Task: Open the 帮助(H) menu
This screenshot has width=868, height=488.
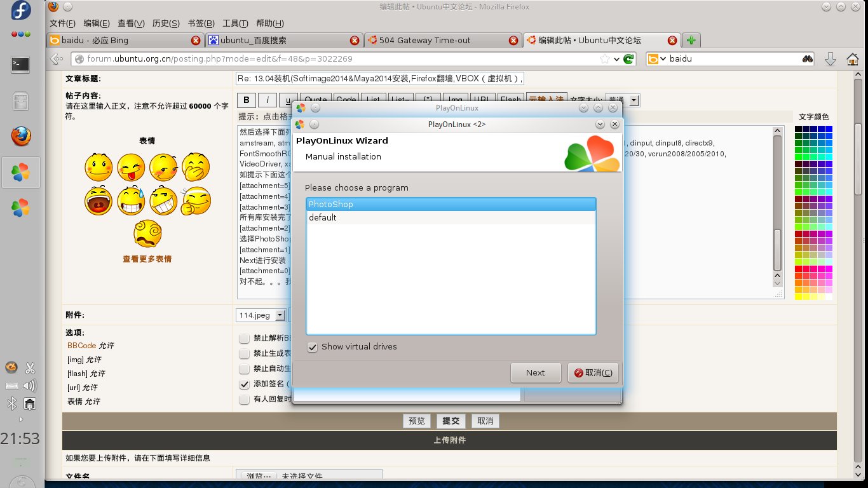Action: [269, 24]
